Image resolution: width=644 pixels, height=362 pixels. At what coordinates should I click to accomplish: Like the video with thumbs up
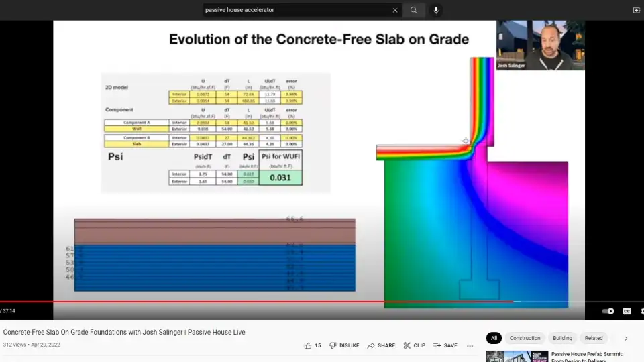(x=309, y=346)
